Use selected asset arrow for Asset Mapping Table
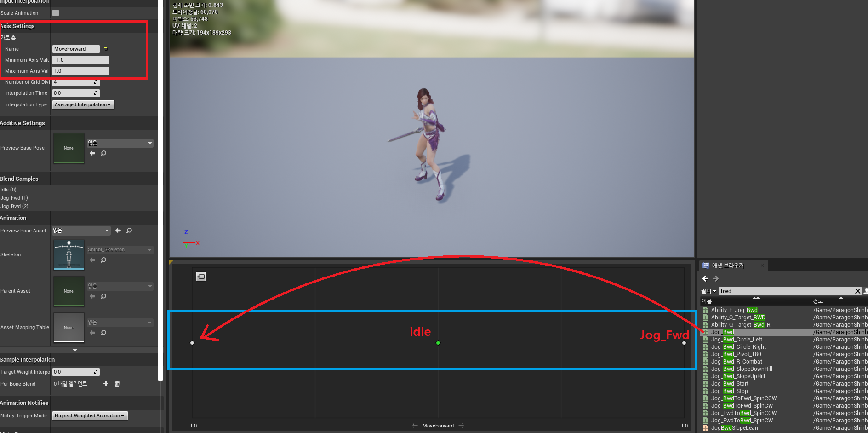868x433 pixels. [x=92, y=333]
